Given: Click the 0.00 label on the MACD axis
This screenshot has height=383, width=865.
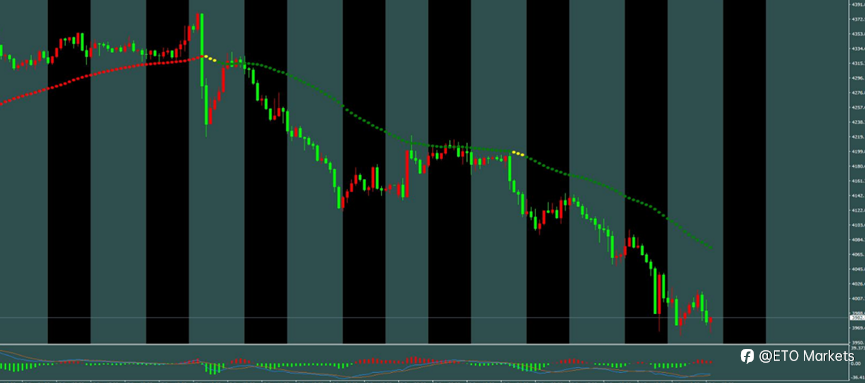Looking at the screenshot, I should coord(857,363).
